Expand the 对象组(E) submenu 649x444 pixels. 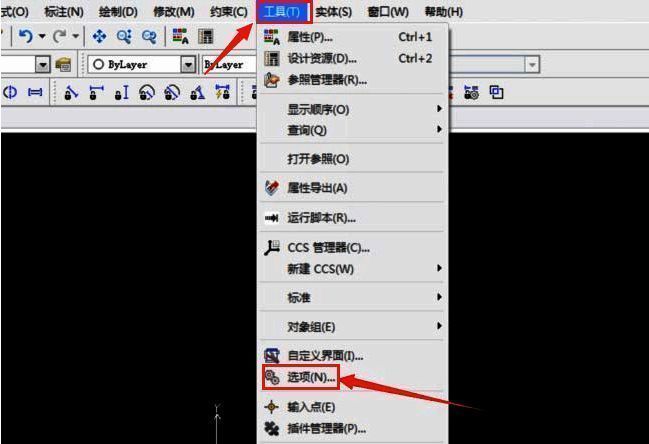pos(353,327)
